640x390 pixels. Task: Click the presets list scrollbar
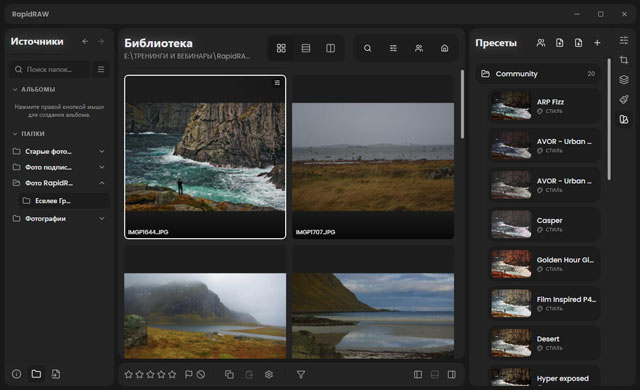tap(609, 119)
